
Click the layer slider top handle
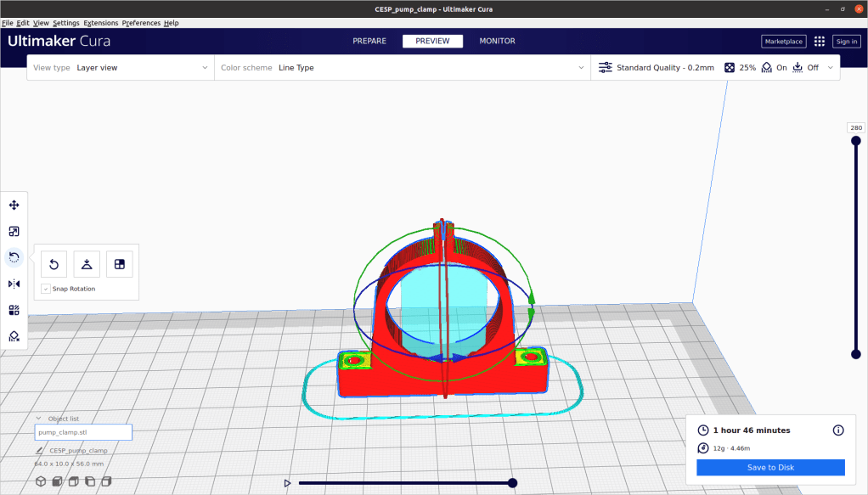point(855,141)
